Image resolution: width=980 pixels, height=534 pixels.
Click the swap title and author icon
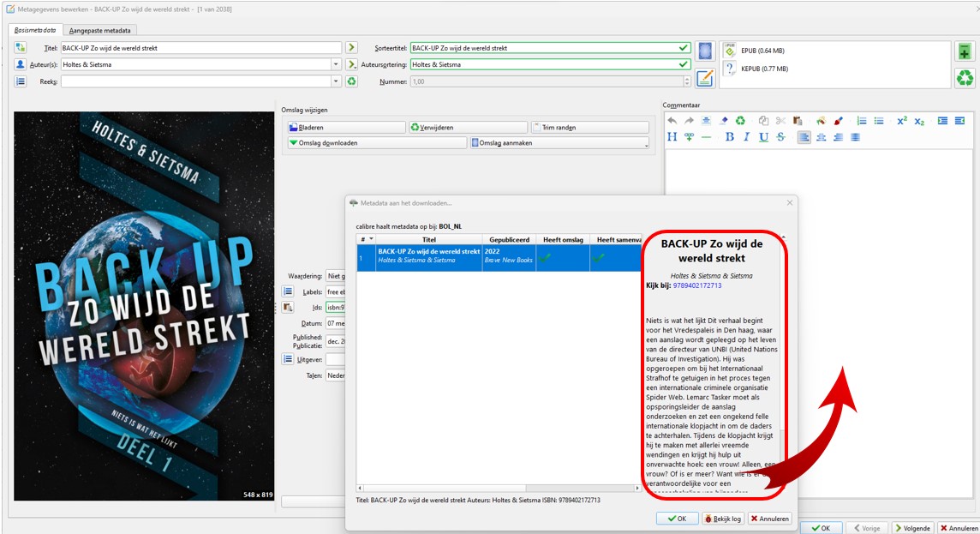[x=20, y=47]
